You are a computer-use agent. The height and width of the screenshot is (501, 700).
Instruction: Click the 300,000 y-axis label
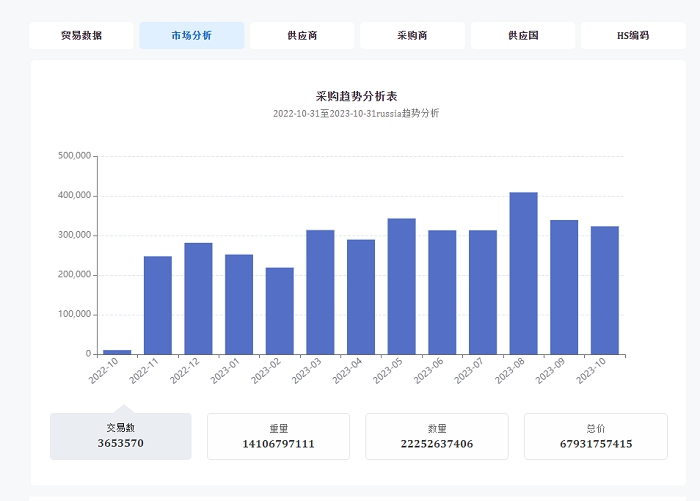(x=74, y=235)
